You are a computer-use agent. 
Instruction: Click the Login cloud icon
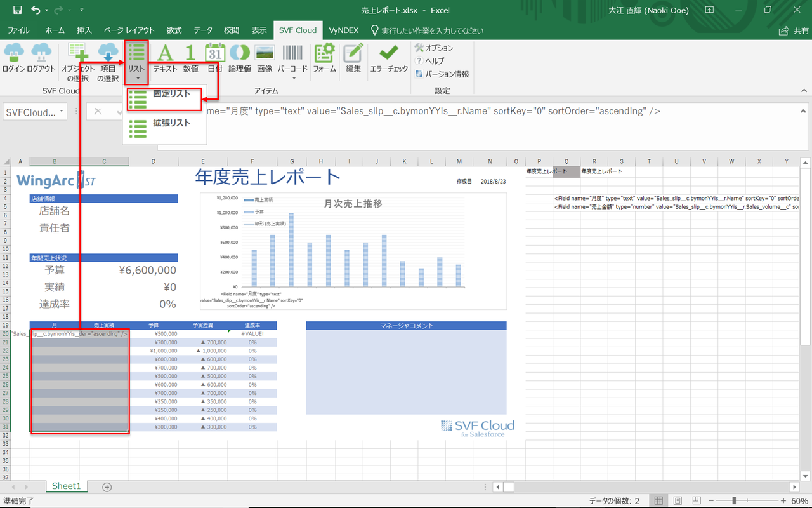(x=13, y=58)
